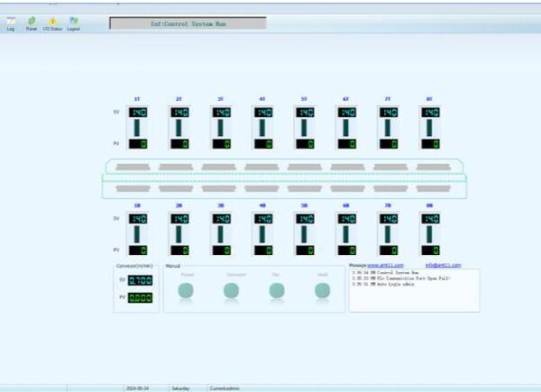Click the temperature bar of zone 8B
The width and height of the screenshot is (541, 392).
429,234
